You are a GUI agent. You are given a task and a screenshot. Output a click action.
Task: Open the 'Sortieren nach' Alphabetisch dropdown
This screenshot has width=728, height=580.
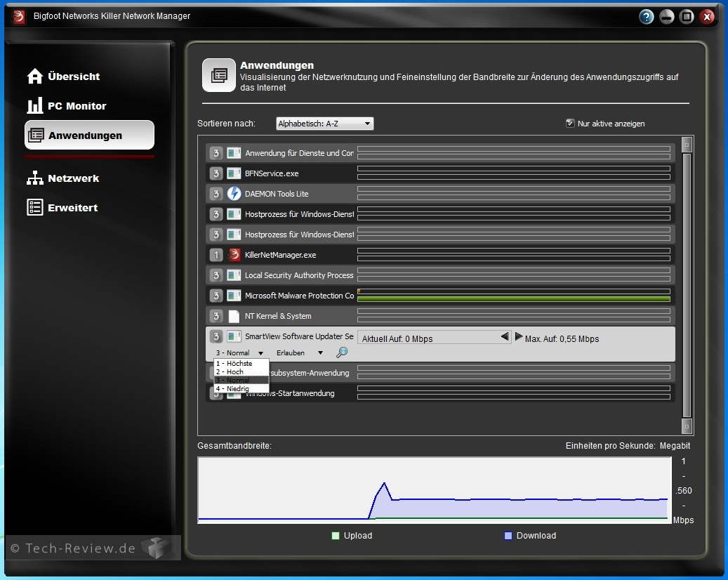324,124
